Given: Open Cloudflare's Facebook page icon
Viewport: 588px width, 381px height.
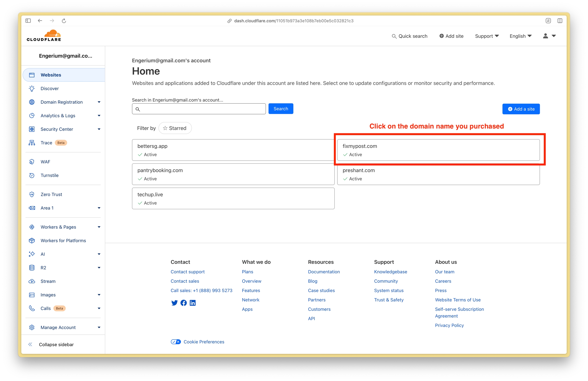Looking at the screenshot, I should pyautogui.click(x=183, y=303).
